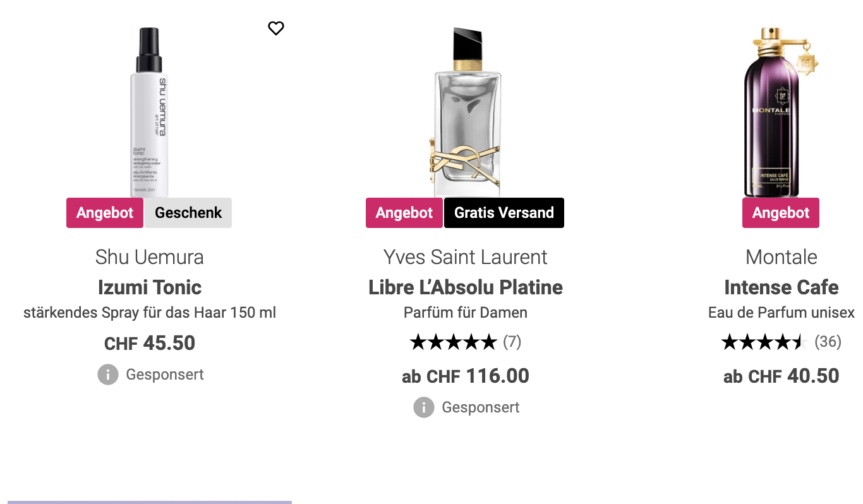Click the Yves Saint Laurent brand name

click(x=466, y=257)
